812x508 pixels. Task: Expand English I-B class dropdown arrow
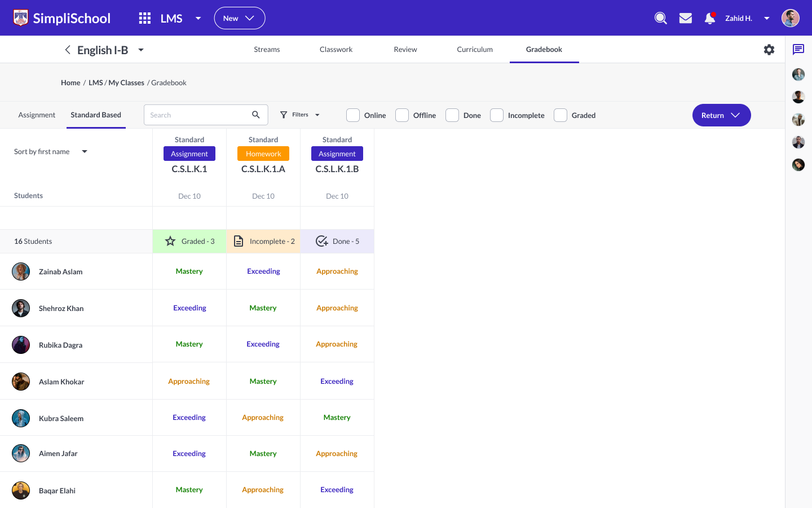click(141, 50)
